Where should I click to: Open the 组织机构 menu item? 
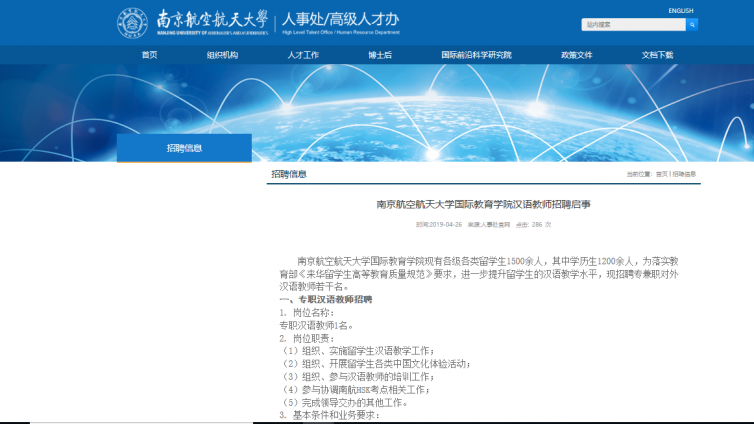222,55
